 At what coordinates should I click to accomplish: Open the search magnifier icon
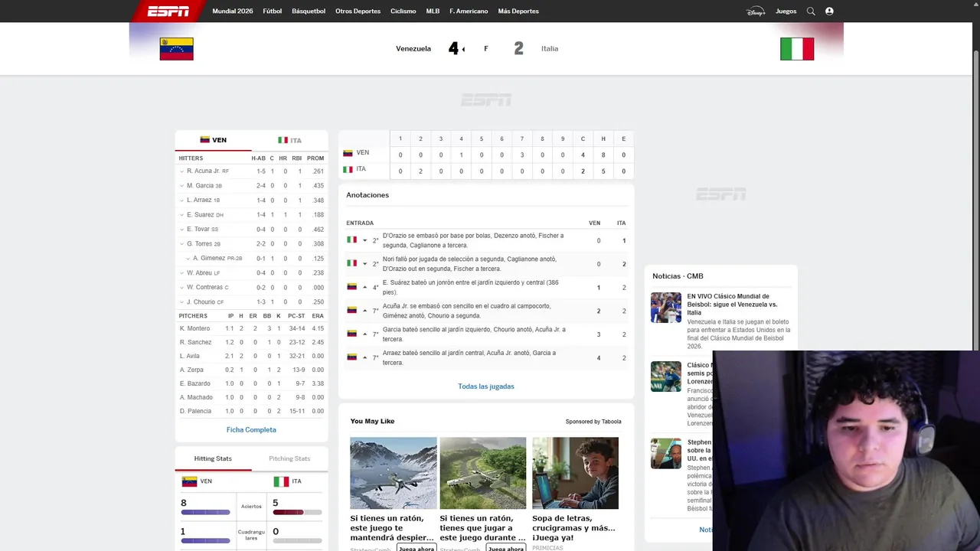pos(811,11)
